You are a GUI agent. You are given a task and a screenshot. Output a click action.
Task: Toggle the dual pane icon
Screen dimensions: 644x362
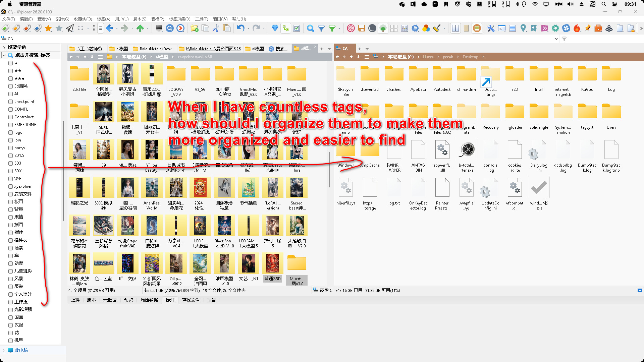(x=455, y=28)
